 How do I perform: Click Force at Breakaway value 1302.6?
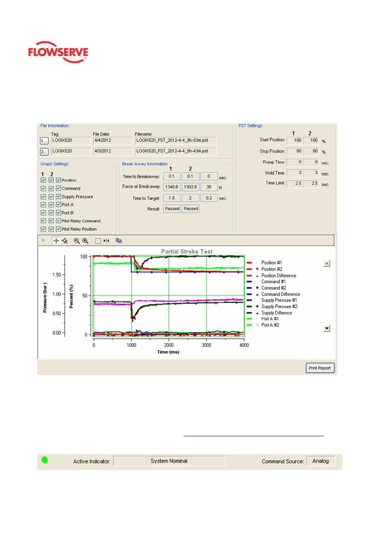click(190, 187)
